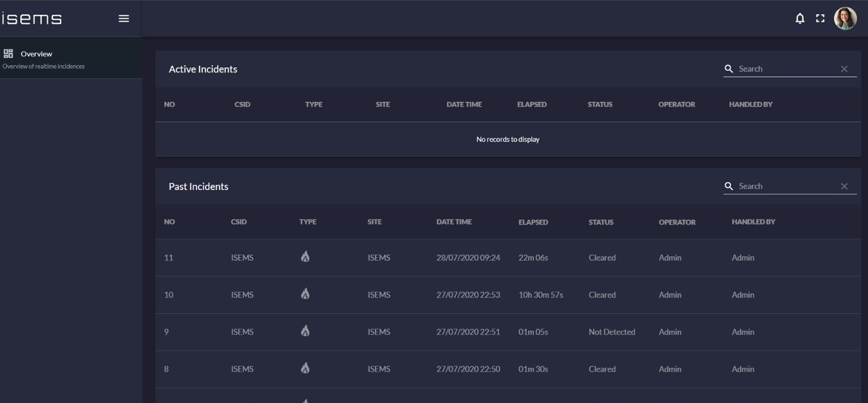Click the fire type icon for incident 10
This screenshot has height=403, width=868.
(305, 294)
